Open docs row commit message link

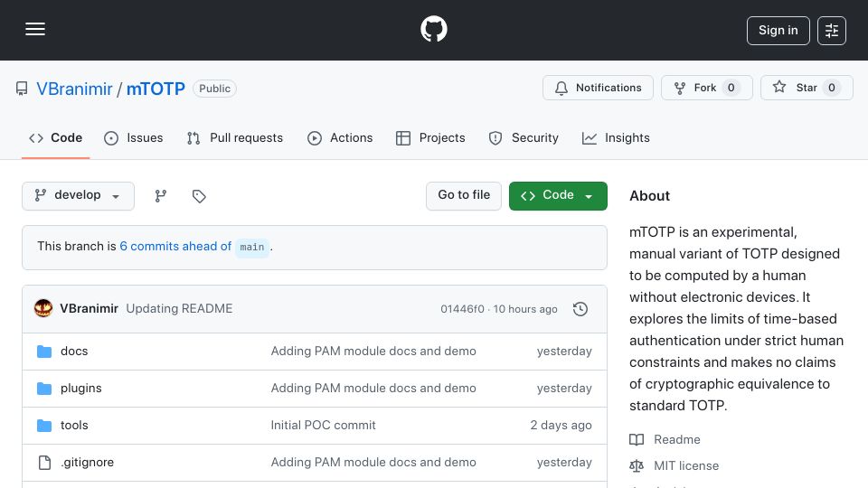point(373,352)
